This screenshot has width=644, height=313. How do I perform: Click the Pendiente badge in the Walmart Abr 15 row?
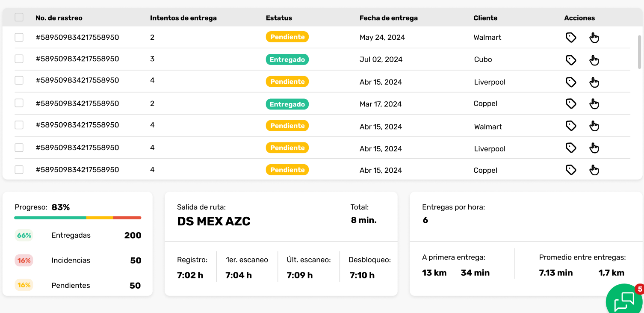[287, 126]
